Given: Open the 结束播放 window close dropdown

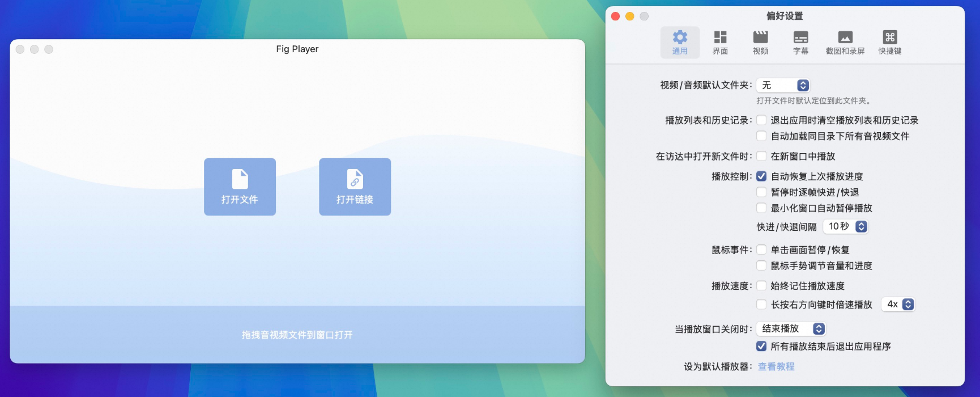Looking at the screenshot, I should (x=791, y=328).
